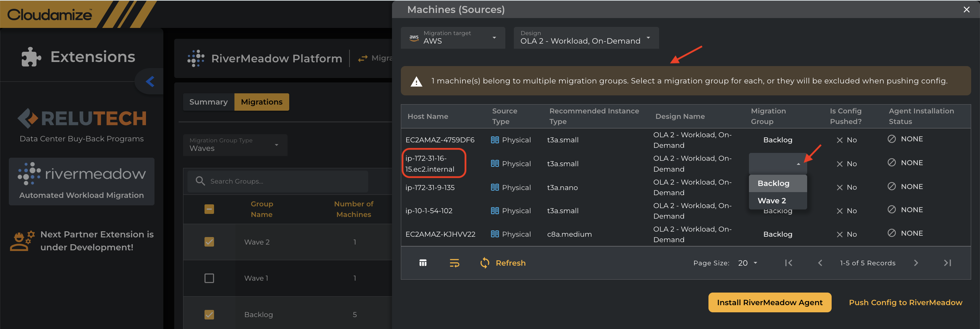Choose Backlog in the migration group list

778,183
